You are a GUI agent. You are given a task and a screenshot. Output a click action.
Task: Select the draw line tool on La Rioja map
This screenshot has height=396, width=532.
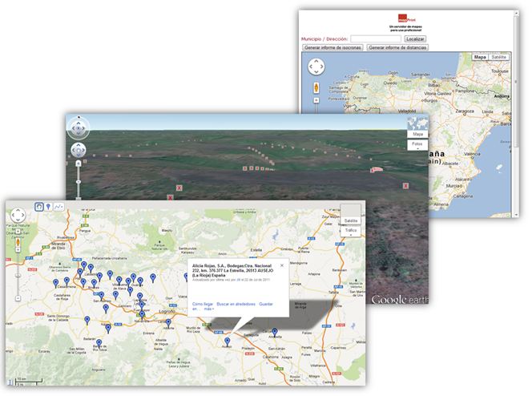[58, 206]
